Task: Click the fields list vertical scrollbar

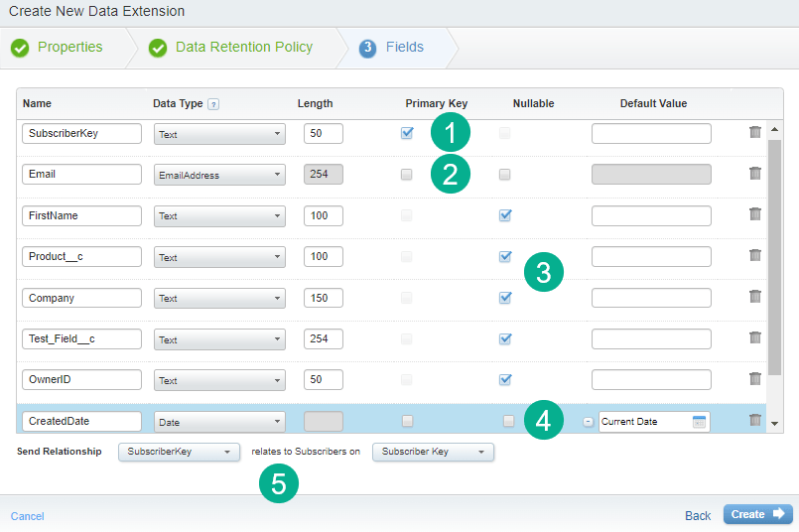Action: click(775, 258)
